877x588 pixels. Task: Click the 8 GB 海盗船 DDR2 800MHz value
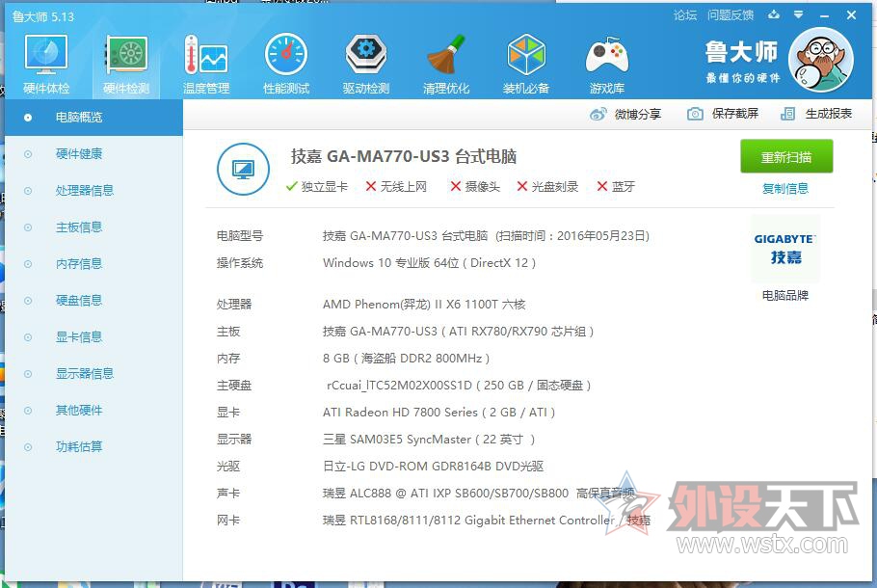pyautogui.click(x=406, y=359)
